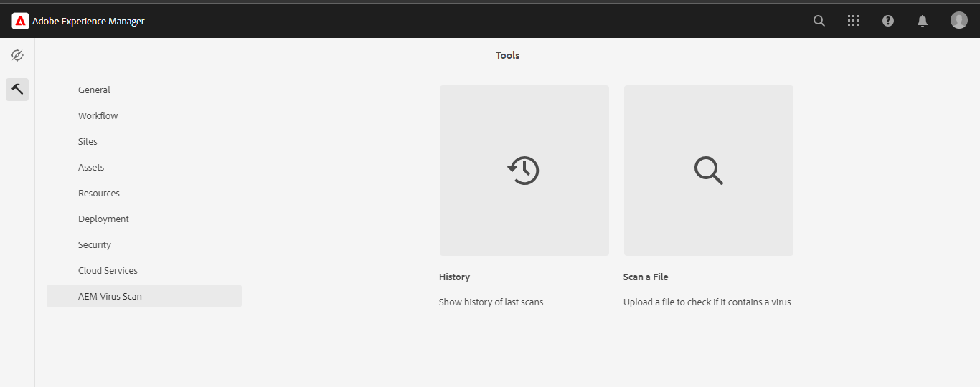Click 'Show history of last scans' text
This screenshot has width=980, height=387.
point(491,302)
